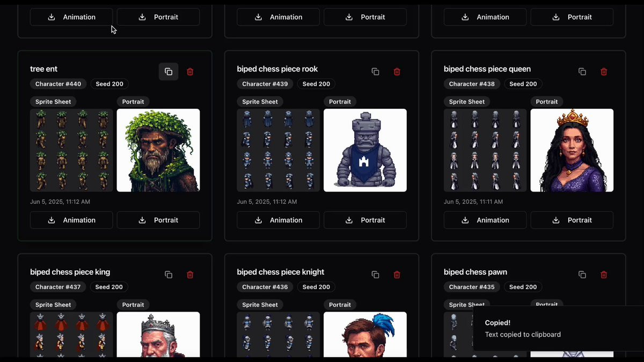Delete the tree ent character
This screenshot has width=644, height=362.
tap(190, 71)
